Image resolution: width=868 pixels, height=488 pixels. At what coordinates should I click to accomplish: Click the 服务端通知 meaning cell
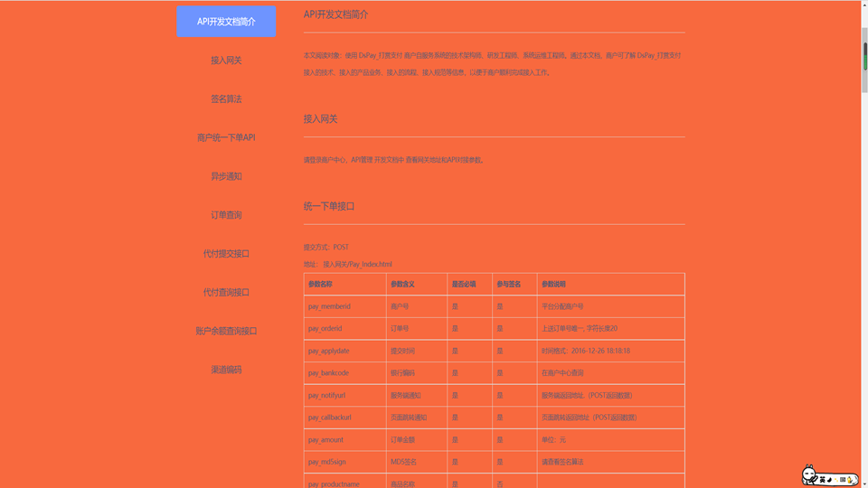(416, 396)
